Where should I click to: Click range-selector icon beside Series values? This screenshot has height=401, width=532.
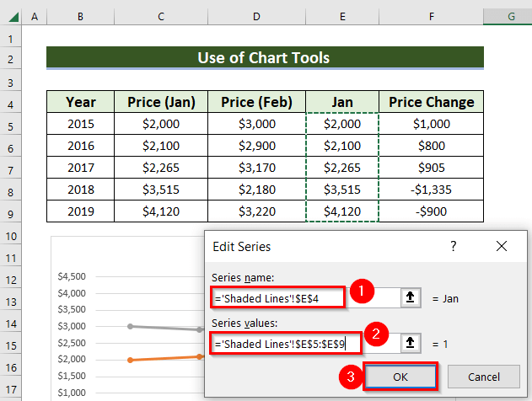point(411,342)
